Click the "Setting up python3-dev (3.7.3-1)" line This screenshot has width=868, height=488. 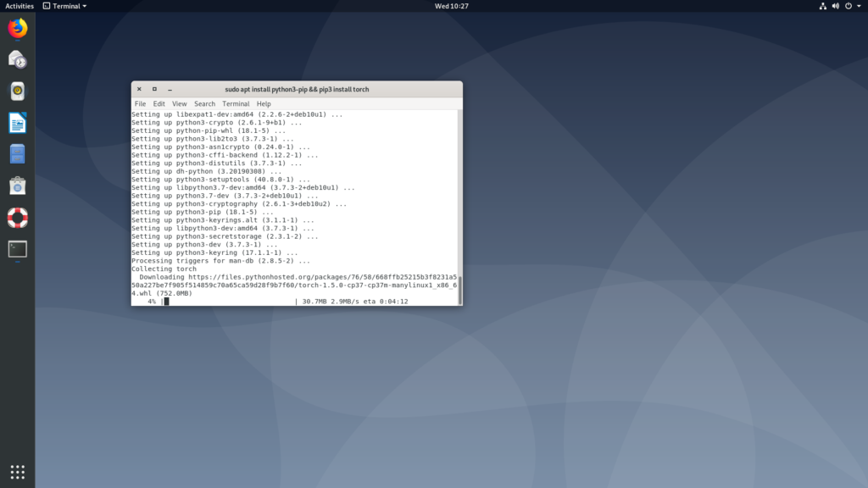(x=204, y=245)
